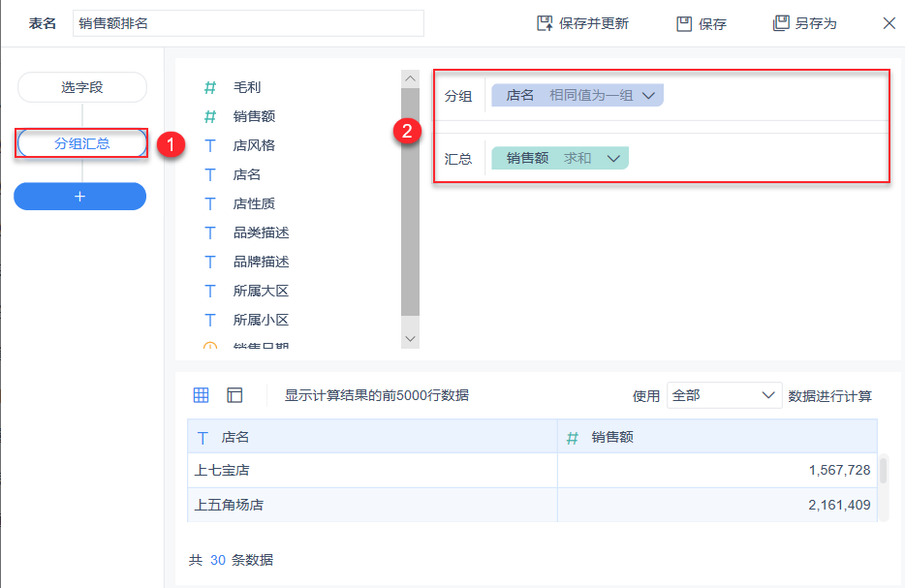This screenshot has height=588, width=905.
Task: Select the 品牌描述 field
Action: 261,262
